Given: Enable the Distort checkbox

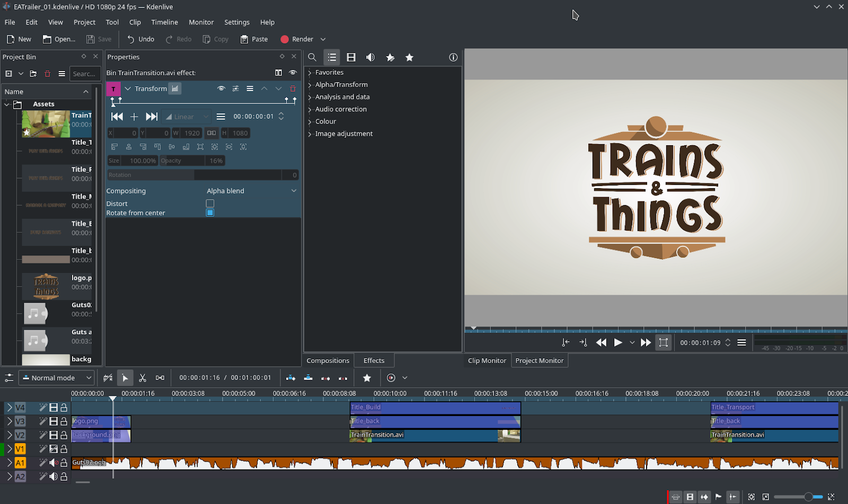Looking at the screenshot, I should pos(210,204).
